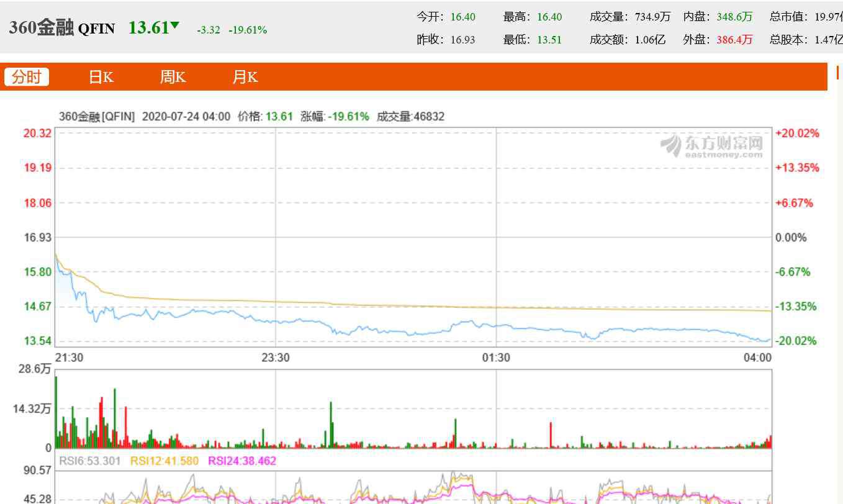
Task: Click the 360金融 QFIN stock name
Action: click(61, 28)
